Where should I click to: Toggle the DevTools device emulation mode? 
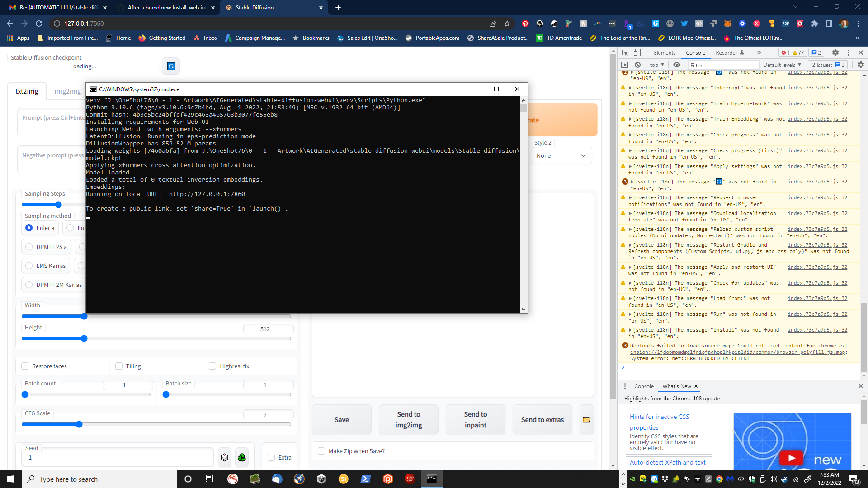point(637,52)
